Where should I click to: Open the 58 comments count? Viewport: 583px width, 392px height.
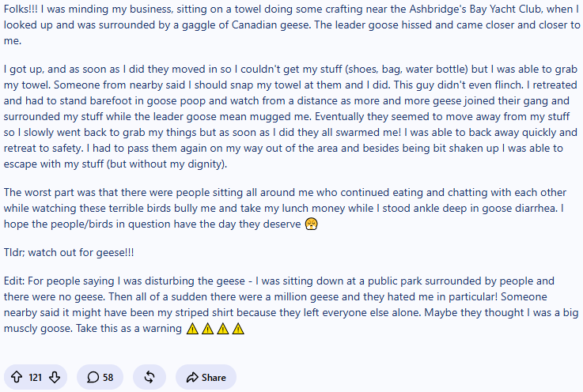(108, 378)
